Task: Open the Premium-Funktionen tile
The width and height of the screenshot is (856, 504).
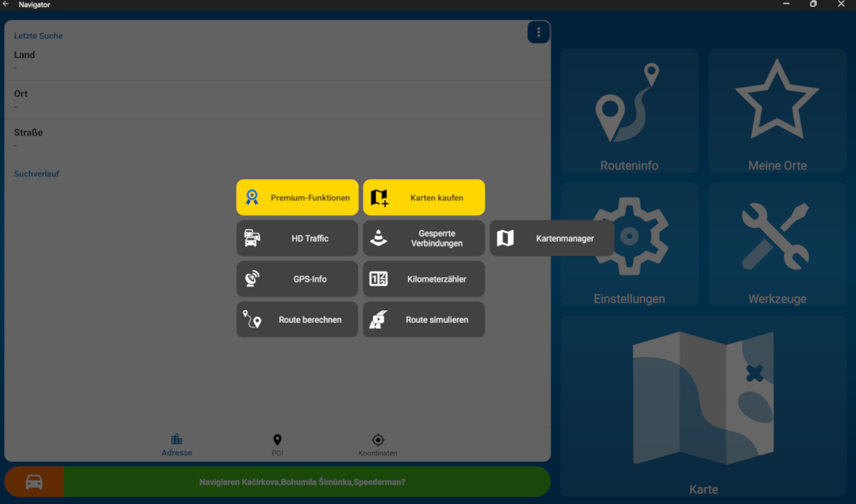Action: [x=297, y=197]
